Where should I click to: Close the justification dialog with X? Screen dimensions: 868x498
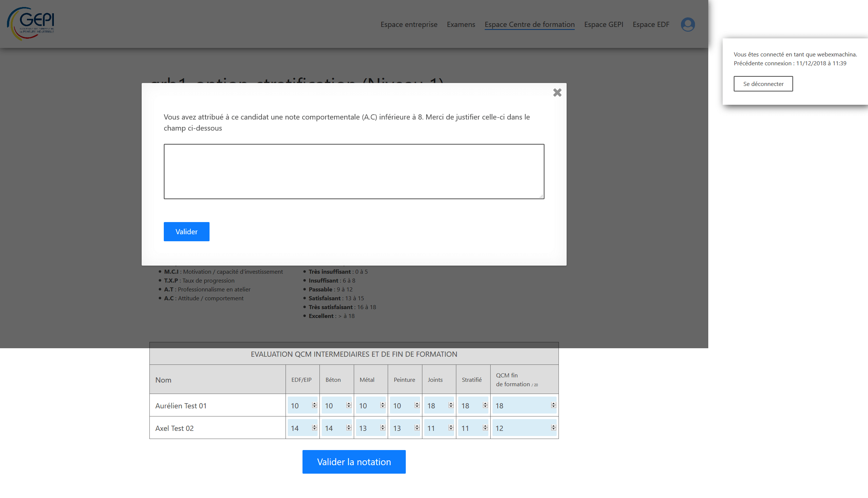(557, 93)
